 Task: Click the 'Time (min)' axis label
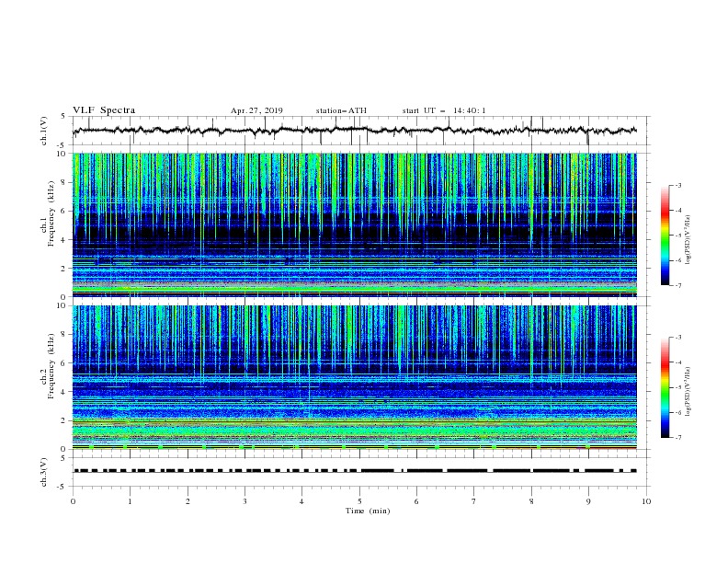(x=368, y=511)
